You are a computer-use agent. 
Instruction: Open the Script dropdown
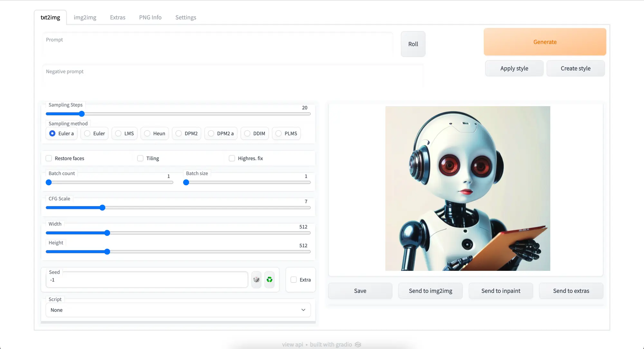point(178,310)
